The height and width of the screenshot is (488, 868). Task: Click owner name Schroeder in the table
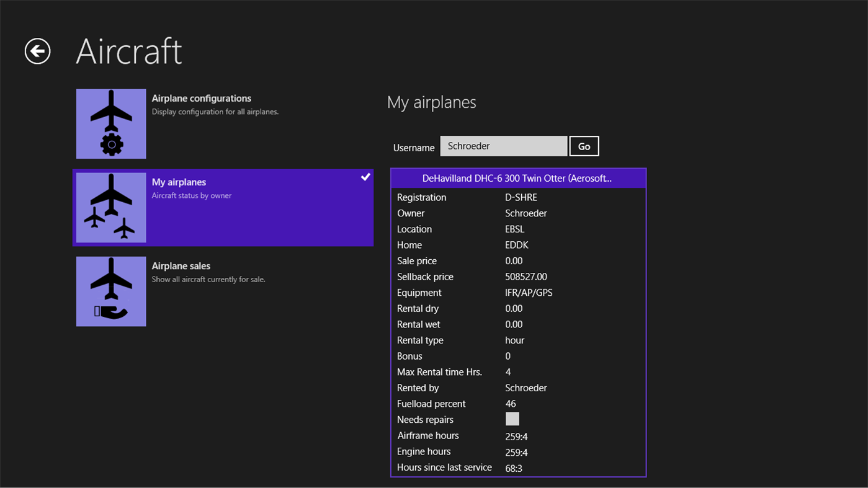[x=526, y=213]
